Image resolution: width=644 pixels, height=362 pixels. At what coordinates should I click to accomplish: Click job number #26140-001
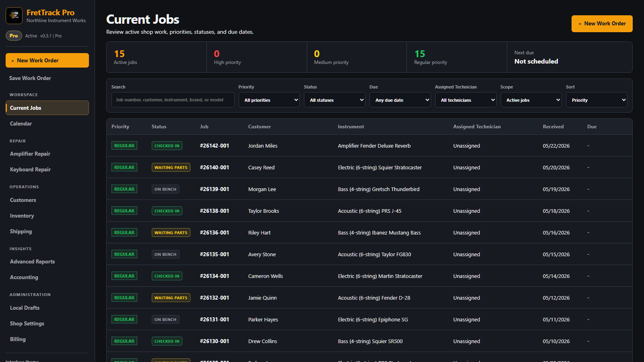click(215, 167)
